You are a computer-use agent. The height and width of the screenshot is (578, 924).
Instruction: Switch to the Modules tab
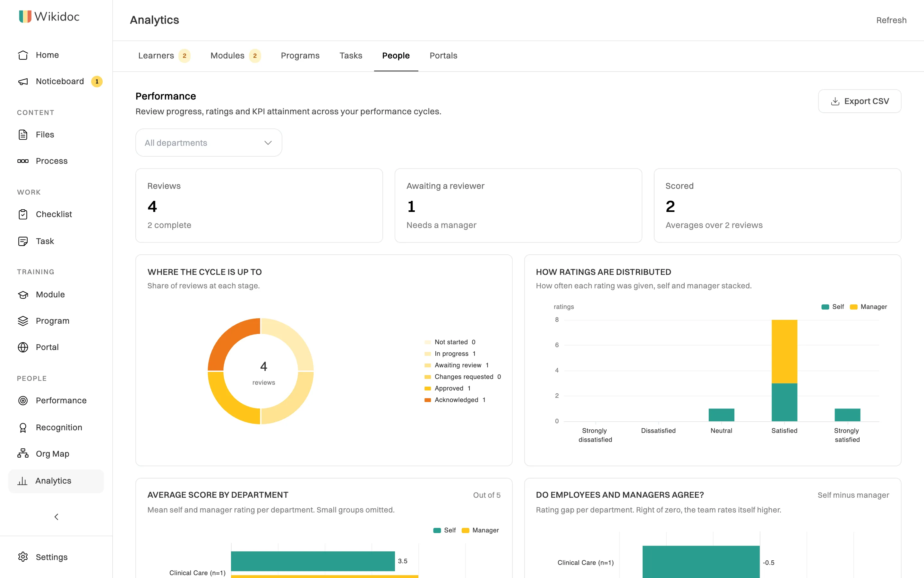235,56
